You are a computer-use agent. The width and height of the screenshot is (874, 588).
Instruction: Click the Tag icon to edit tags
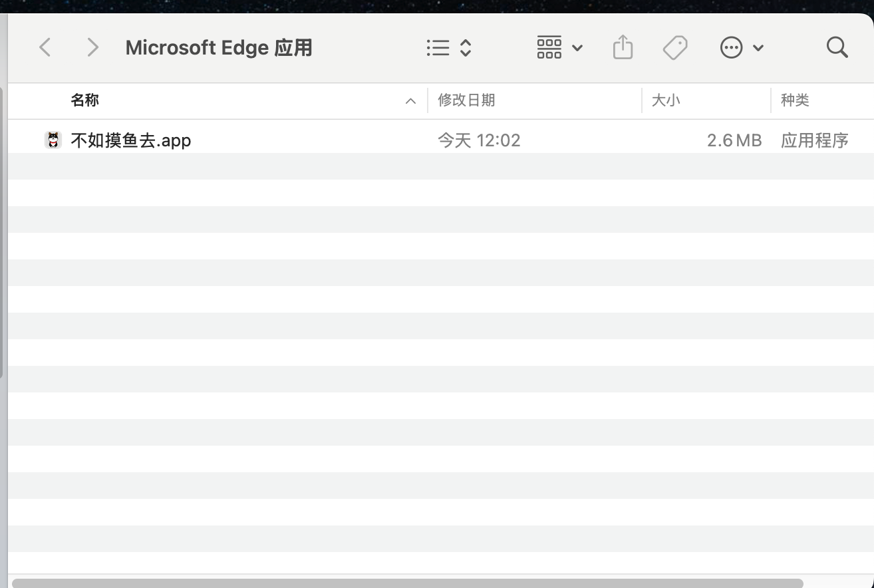pyautogui.click(x=675, y=47)
